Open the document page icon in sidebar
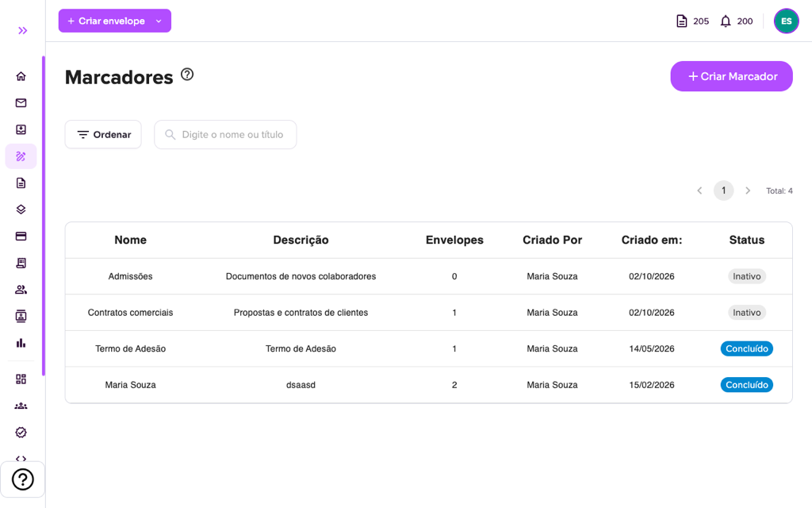The height and width of the screenshot is (508, 812). (21, 183)
